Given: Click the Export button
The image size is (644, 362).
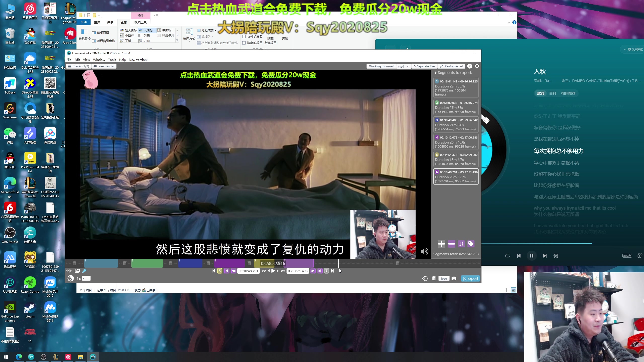Looking at the screenshot, I should coord(470,279).
